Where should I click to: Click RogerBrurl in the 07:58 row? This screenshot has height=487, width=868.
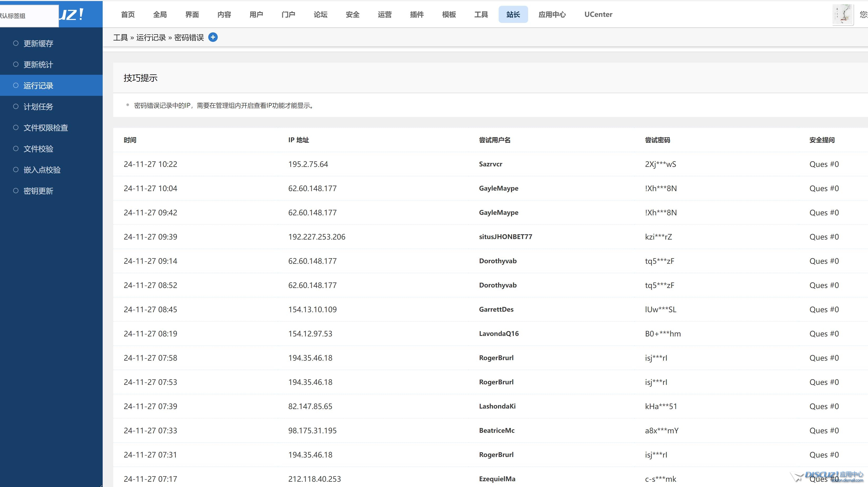[x=496, y=358]
